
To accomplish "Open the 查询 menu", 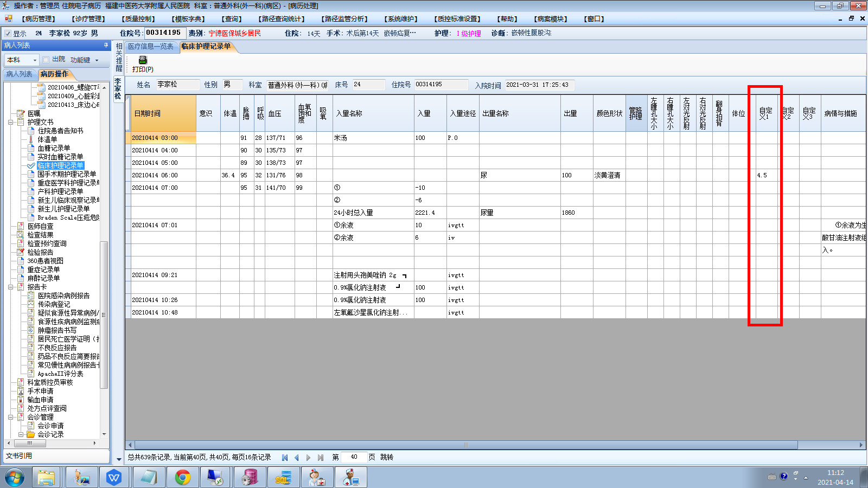I will pos(232,19).
